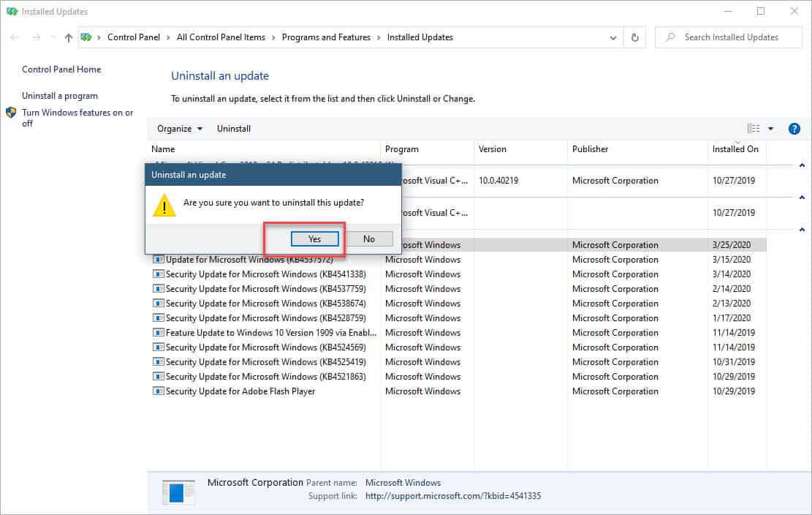Image resolution: width=812 pixels, height=515 pixels.
Task: Click the Search Installed Updates field
Action: [x=728, y=37]
